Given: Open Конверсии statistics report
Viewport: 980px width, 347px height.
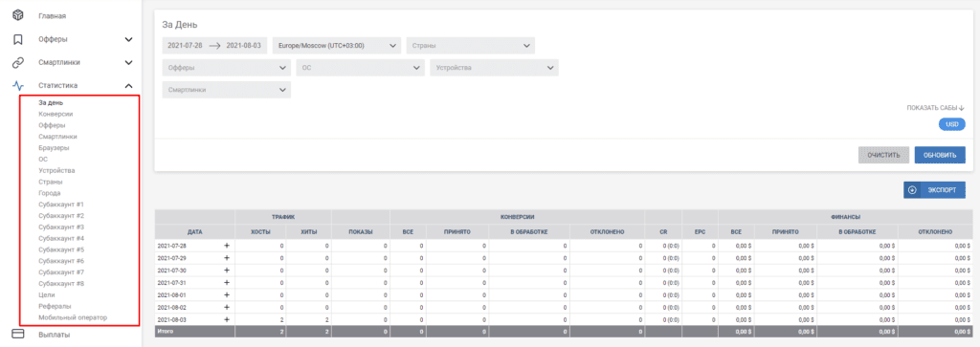Looking at the screenshot, I should (56, 114).
